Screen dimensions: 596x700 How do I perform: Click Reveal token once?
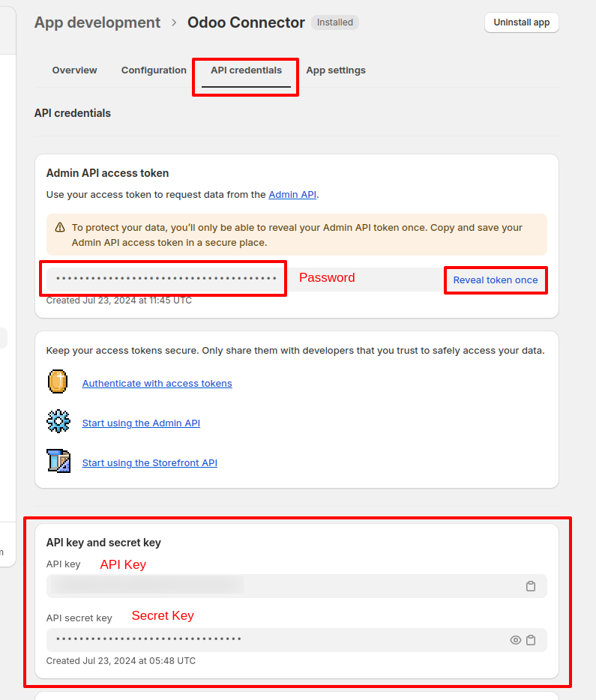[x=496, y=280]
